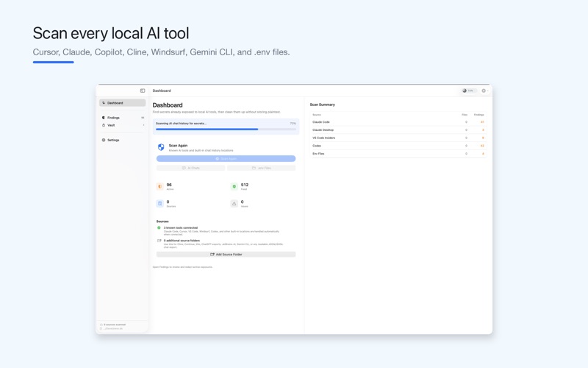Click the additional source folders icon
588x368 pixels.
pyautogui.click(x=159, y=241)
